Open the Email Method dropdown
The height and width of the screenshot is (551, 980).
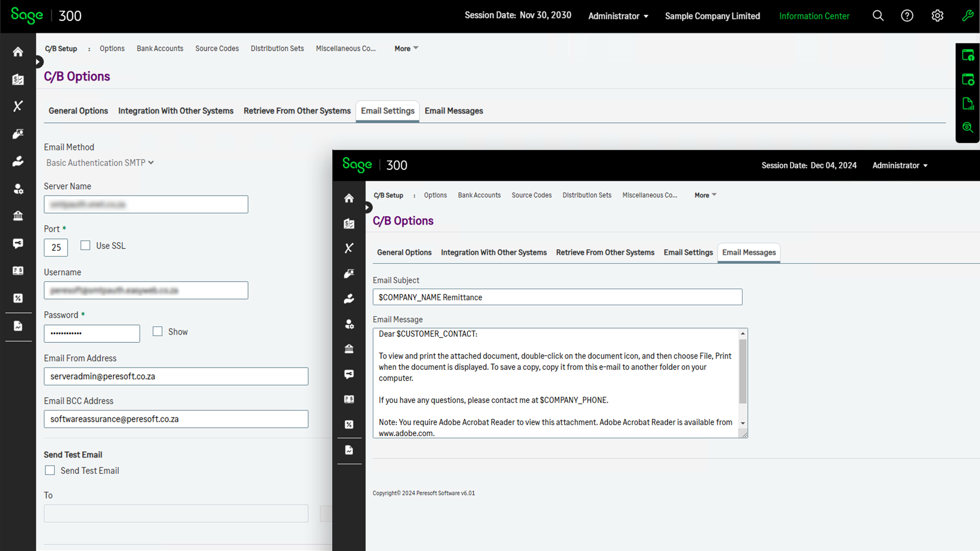pos(100,163)
